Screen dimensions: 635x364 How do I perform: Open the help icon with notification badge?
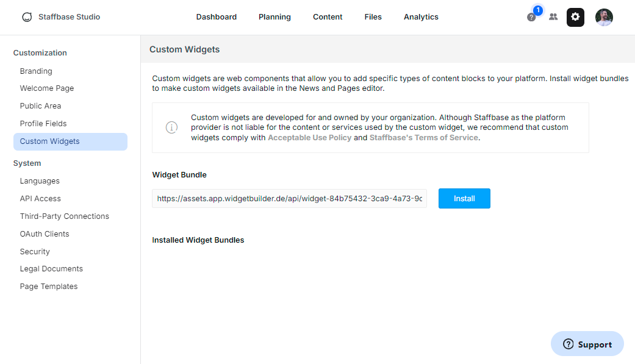531,18
